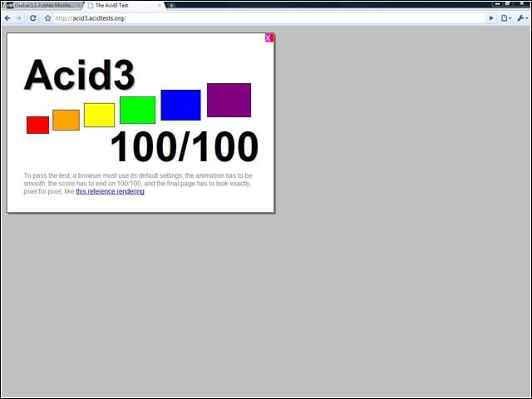Open the wrench tools menu
This screenshot has height=399, width=532.
(522, 18)
